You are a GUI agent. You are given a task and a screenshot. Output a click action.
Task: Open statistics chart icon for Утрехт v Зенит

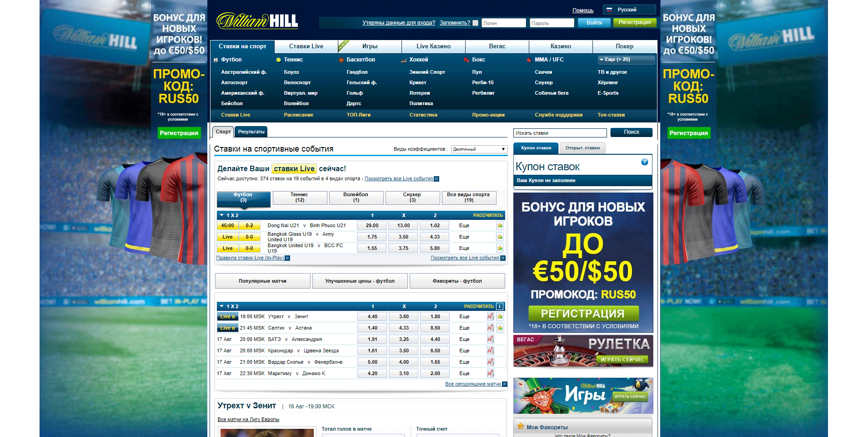click(x=490, y=316)
